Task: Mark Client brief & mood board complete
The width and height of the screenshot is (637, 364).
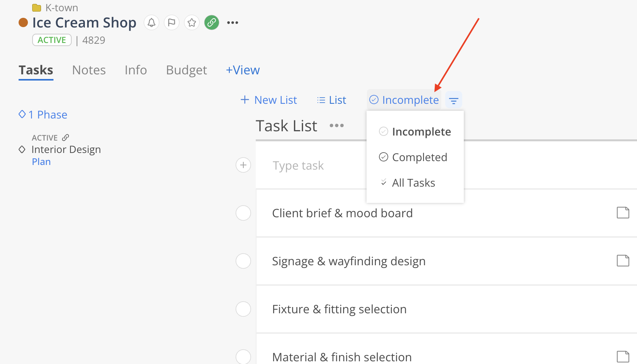Action: click(x=243, y=213)
